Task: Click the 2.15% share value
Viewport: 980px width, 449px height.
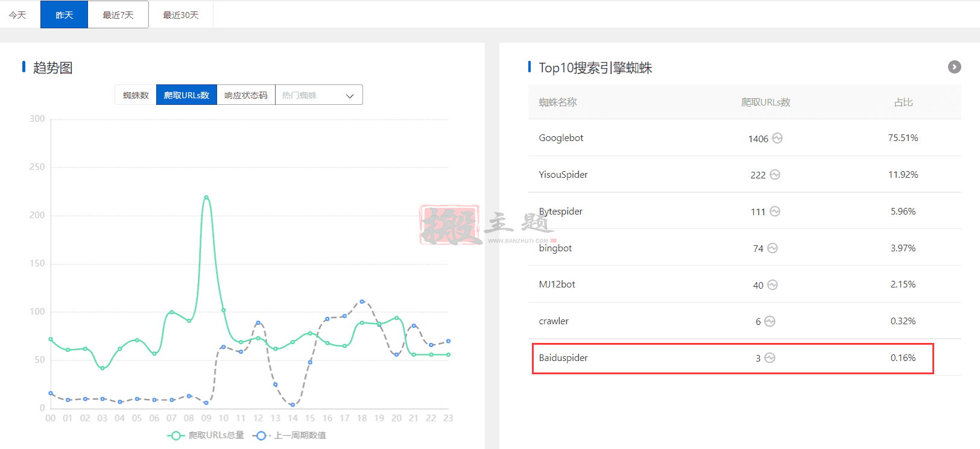Action: click(x=903, y=284)
